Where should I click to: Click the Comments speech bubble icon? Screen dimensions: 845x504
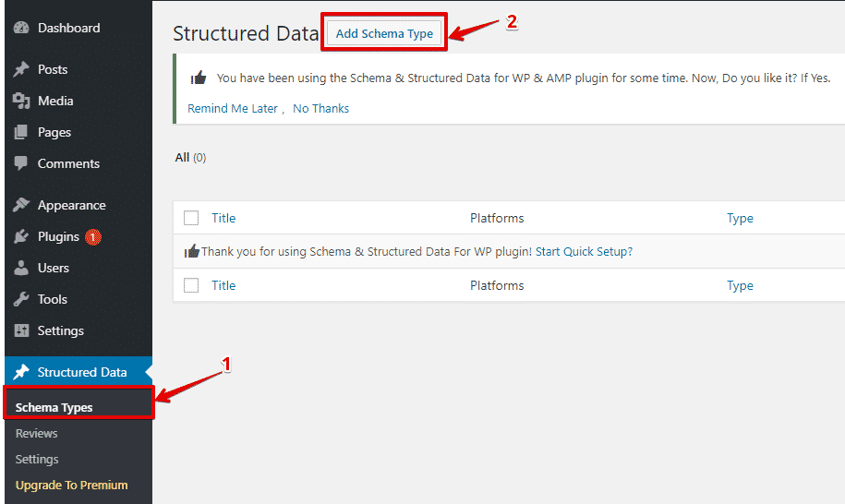click(21, 163)
